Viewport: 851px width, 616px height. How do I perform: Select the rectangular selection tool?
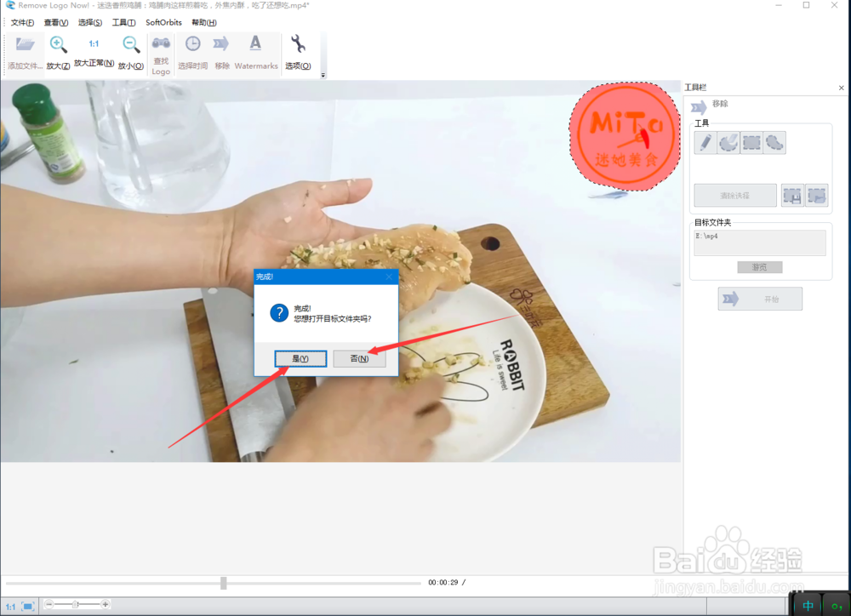(751, 143)
